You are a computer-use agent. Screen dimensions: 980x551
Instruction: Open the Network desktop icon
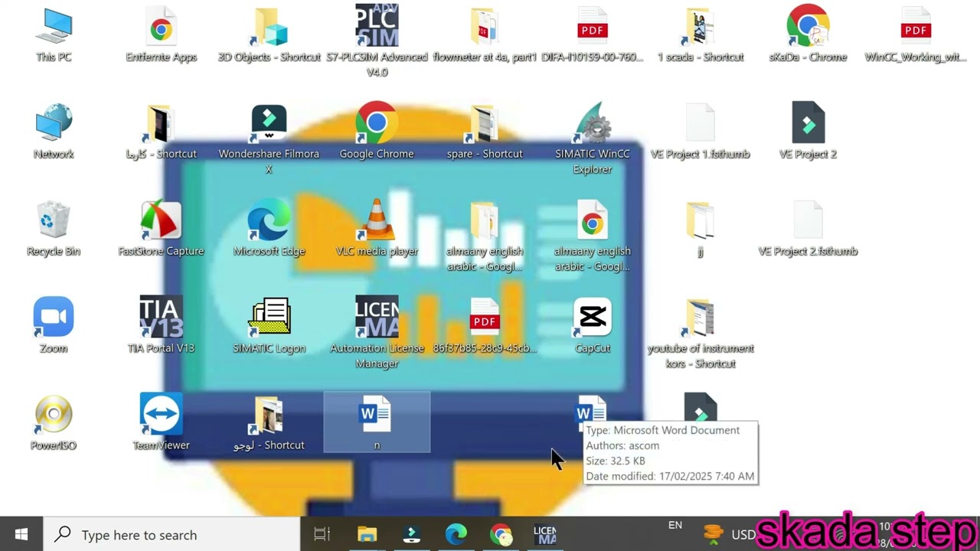coord(54,132)
